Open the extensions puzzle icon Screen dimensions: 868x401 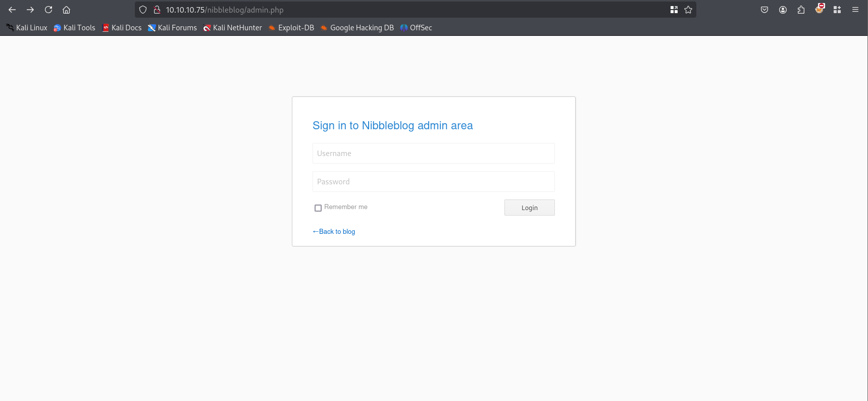click(801, 10)
